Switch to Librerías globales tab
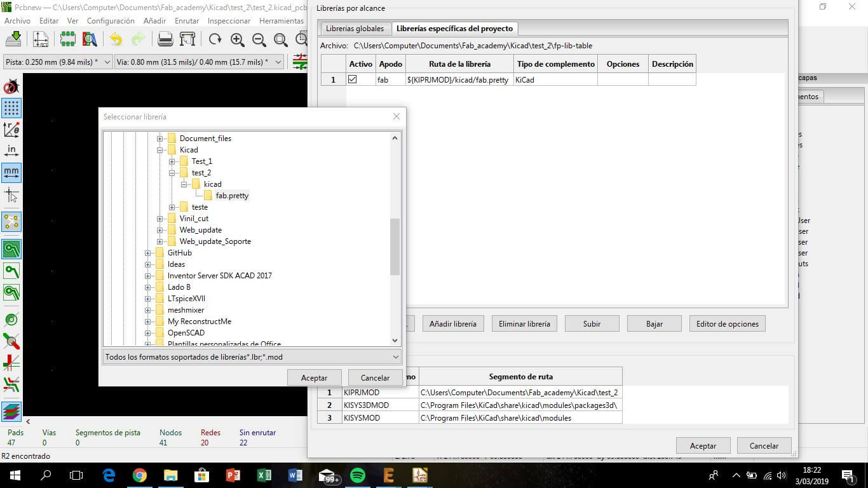 coord(355,29)
